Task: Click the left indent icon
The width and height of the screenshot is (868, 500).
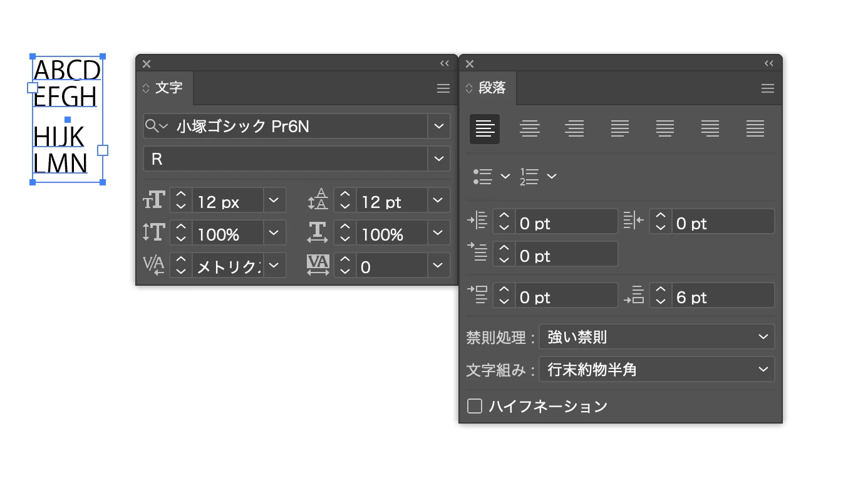Action: tap(477, 221)
